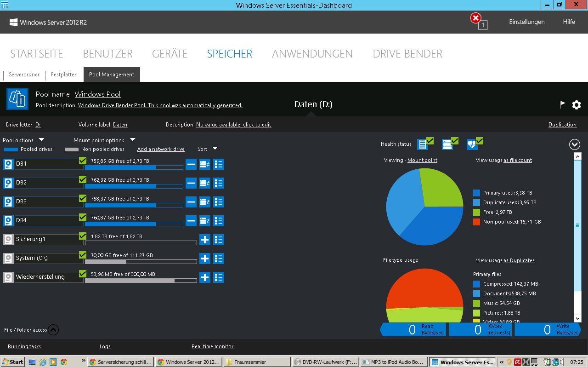Toggle the green checkmark for Wiederherstellung
This screenshot has width=588, height=368.
(x=83, y=274)
